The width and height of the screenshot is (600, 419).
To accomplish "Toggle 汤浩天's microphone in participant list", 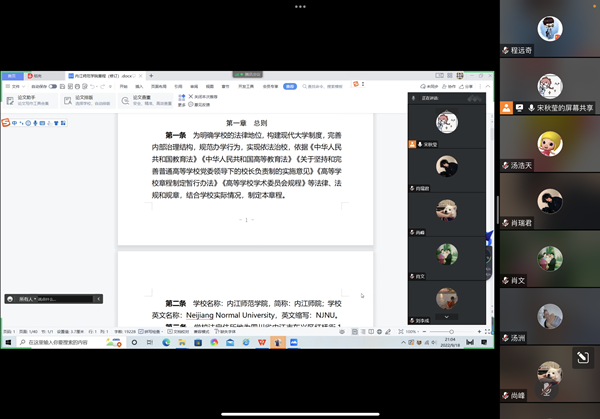I will coord(506,165).
